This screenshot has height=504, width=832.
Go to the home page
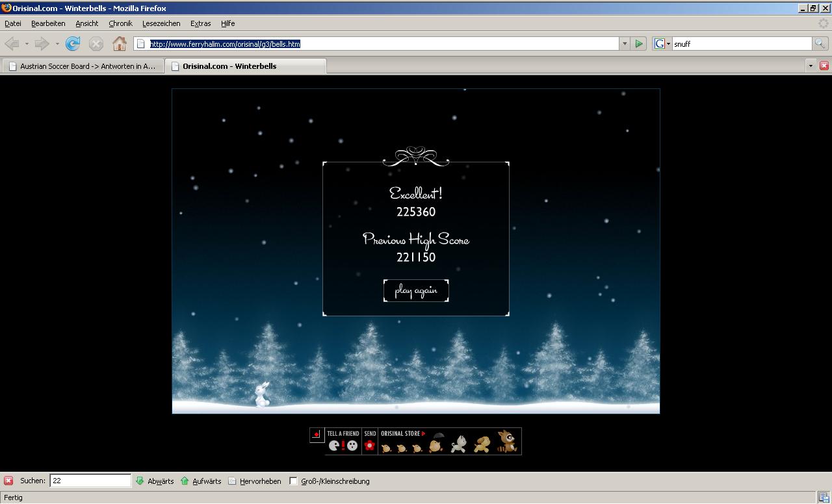(120, 44)
